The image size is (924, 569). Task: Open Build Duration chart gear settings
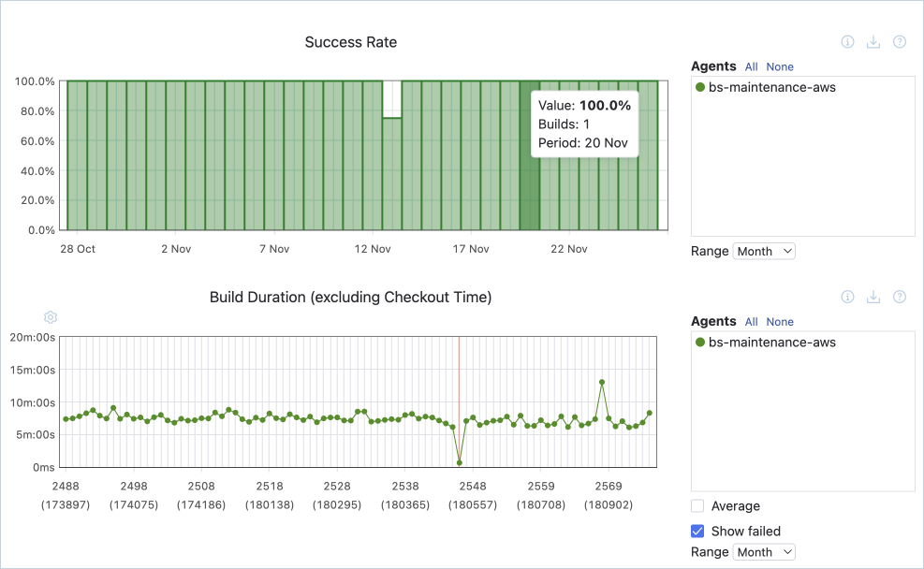pos(51,317)
